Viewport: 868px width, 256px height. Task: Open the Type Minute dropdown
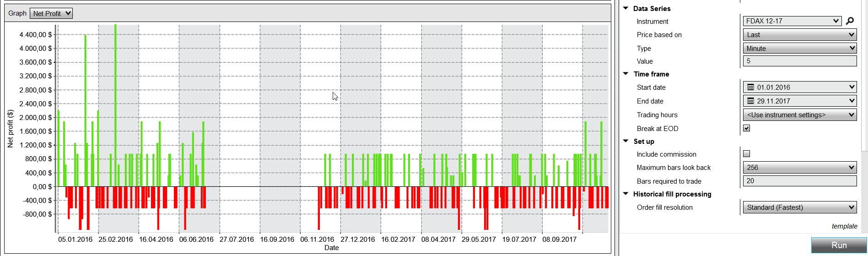pyautogui.click(x=800, y=48)
